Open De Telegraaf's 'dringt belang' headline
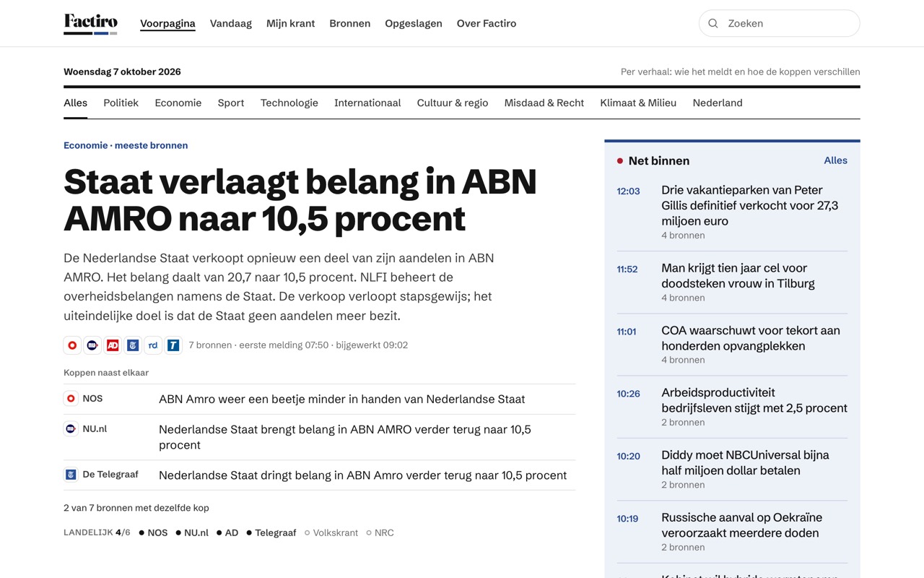 coord(362,475)
